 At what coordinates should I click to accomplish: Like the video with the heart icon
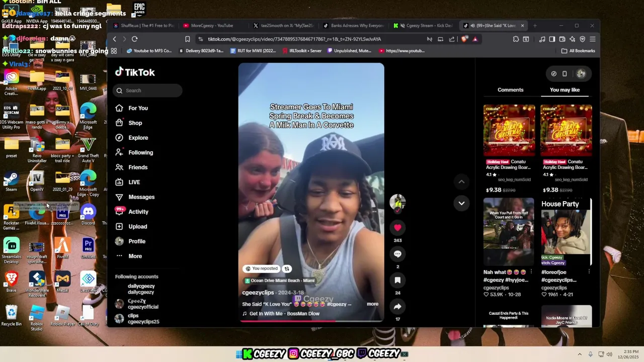click(x=397, y=228)
